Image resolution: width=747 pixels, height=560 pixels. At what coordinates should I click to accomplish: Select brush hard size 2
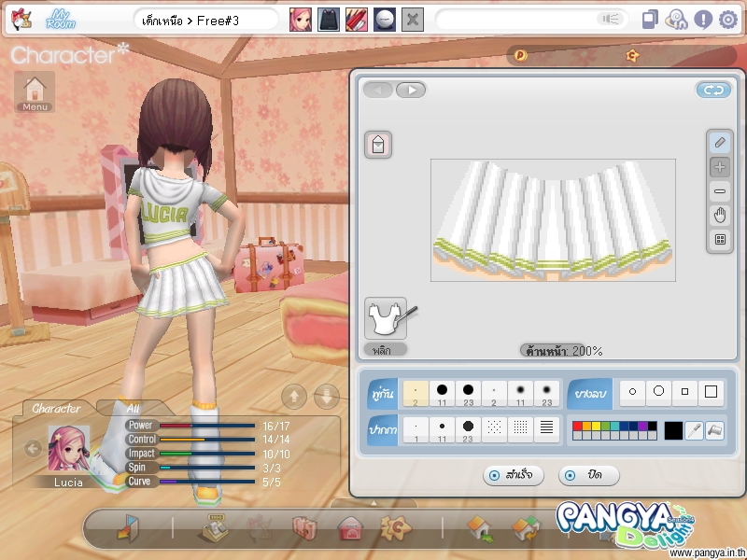(416, 394)
